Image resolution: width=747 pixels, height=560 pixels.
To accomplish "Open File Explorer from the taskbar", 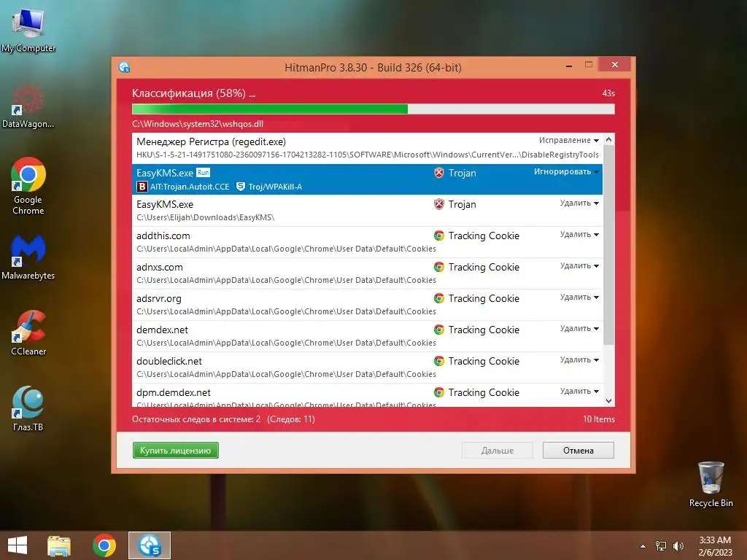I will pyautogui.click(x=59, y=545).
